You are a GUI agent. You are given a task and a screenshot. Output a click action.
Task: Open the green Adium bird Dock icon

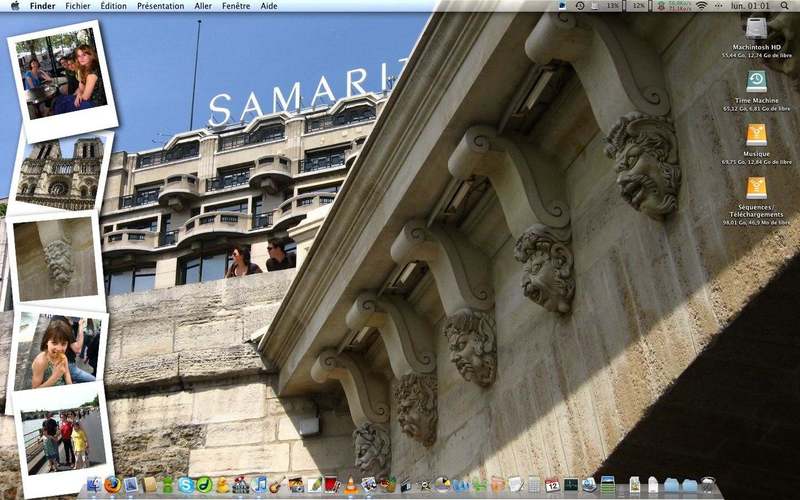[167, 485]
